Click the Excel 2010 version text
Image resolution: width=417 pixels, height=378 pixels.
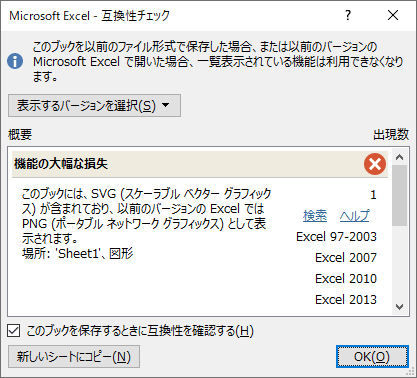pyautogui.click(x=346, y=279)
